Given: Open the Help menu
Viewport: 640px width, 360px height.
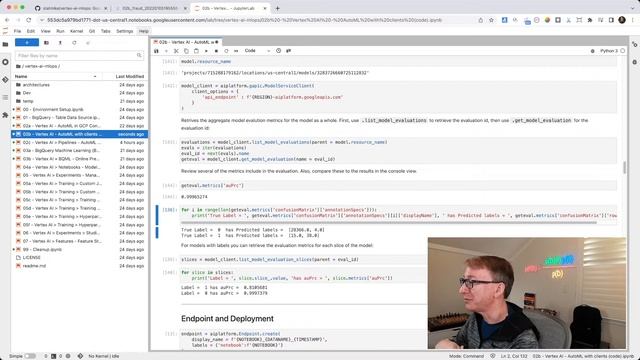Looking at the screenshot, I should click(144, 31).
